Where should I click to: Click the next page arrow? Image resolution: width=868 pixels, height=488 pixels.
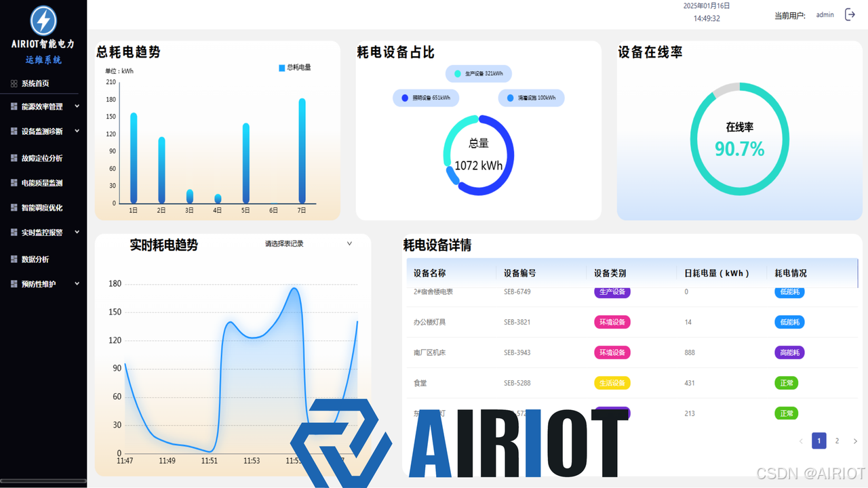[x=855, y=441]
